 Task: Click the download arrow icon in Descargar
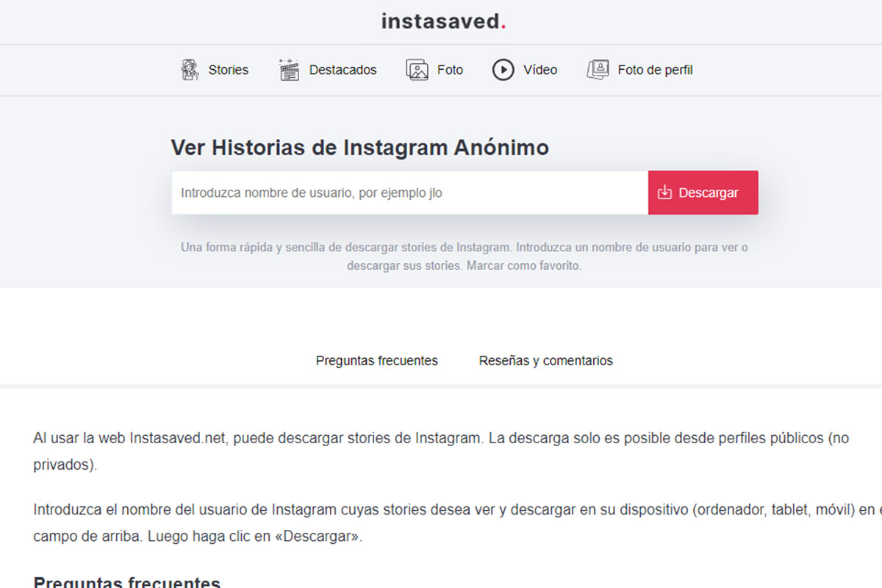664,193
